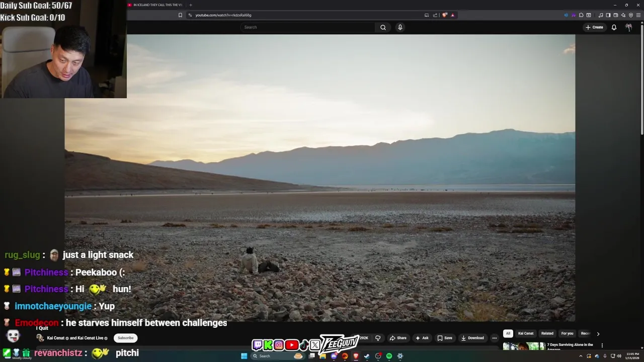
Task: Open Discord from the taskbar
Action: pos(334,356)
